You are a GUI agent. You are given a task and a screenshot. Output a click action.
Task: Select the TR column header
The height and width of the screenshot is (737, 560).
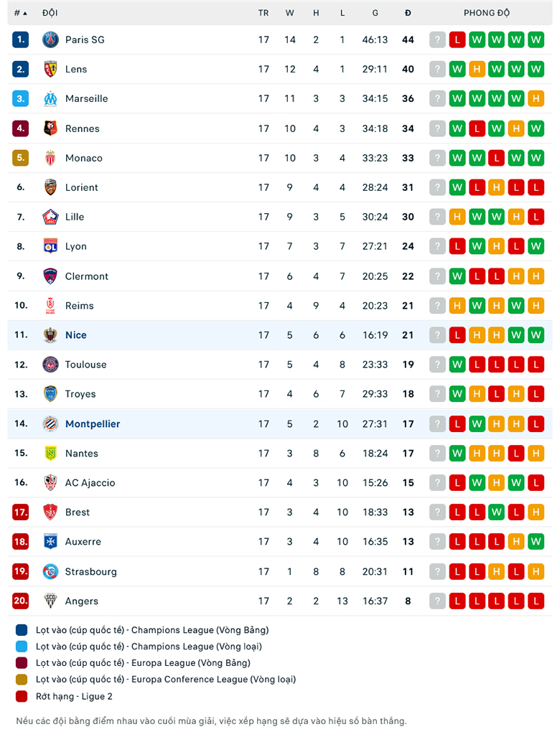263,12
